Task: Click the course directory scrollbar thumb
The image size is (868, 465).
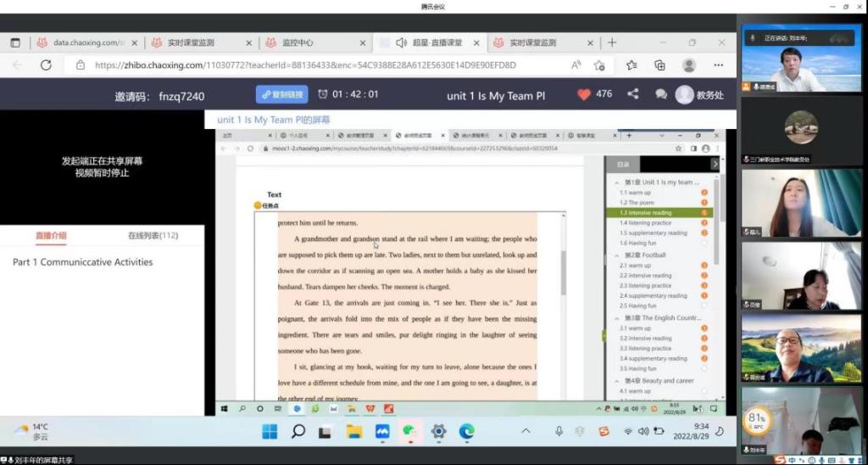Action: click(717, 221)
